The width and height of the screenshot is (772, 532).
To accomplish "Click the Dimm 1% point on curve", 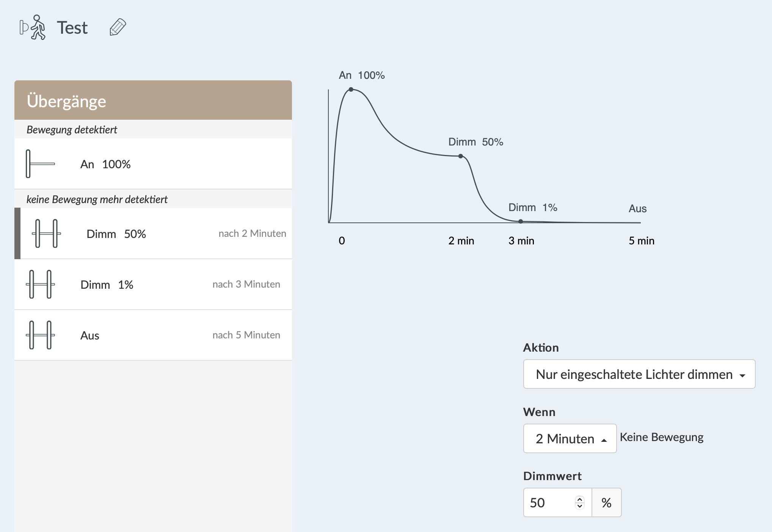I will click(x=521, y=221).
